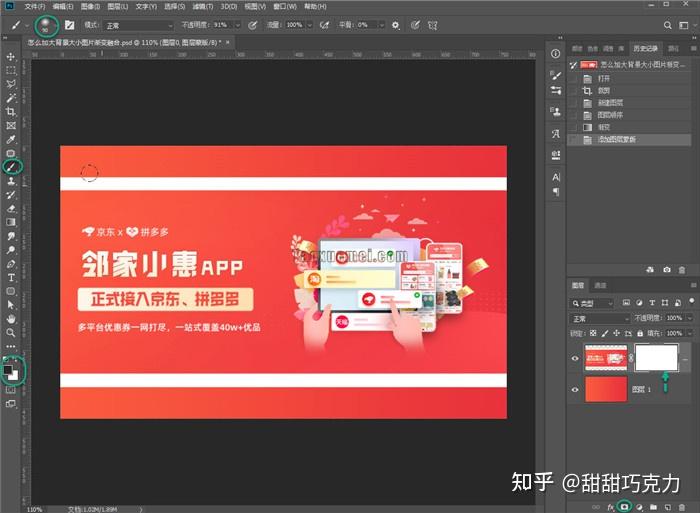Select the Zoom tool
This screenshot has height=513, width=700.
tap(11, 333)
